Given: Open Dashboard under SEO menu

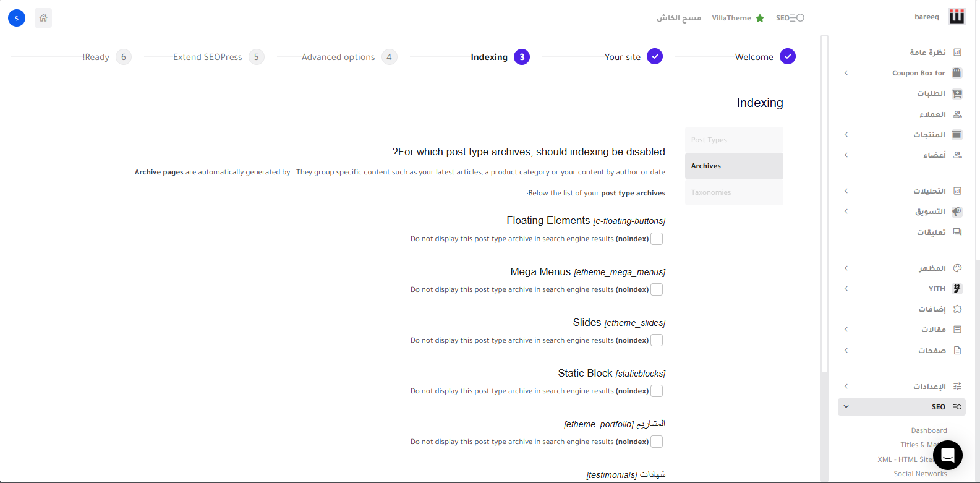Looking at the screenshot, I should 929,430.
